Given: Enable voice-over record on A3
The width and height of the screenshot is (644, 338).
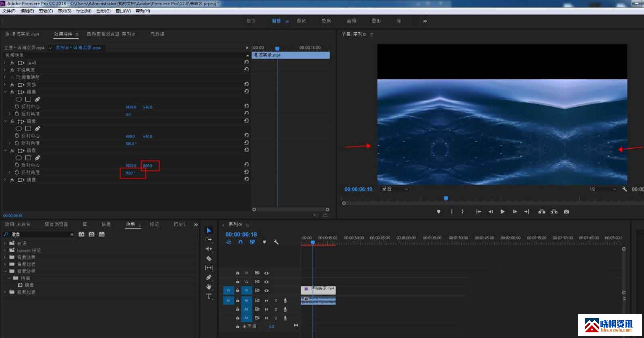Looking at the screenshot, I should click(285, 318).
